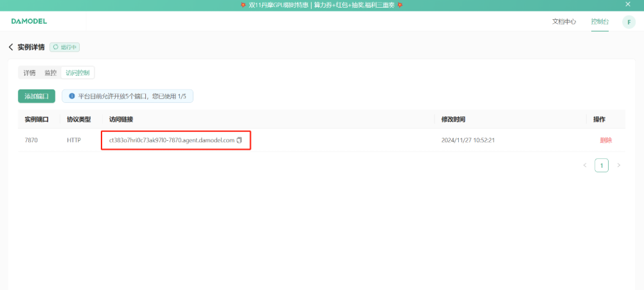Go back using the arrow beside 实例详情
This screenshot has height=290, width=644.
[11, 47]
